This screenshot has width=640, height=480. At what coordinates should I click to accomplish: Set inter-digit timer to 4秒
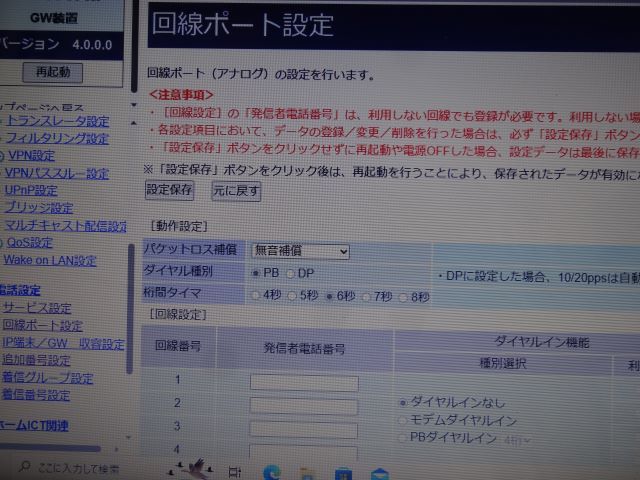pyautogui.click(x=256, y=295)
